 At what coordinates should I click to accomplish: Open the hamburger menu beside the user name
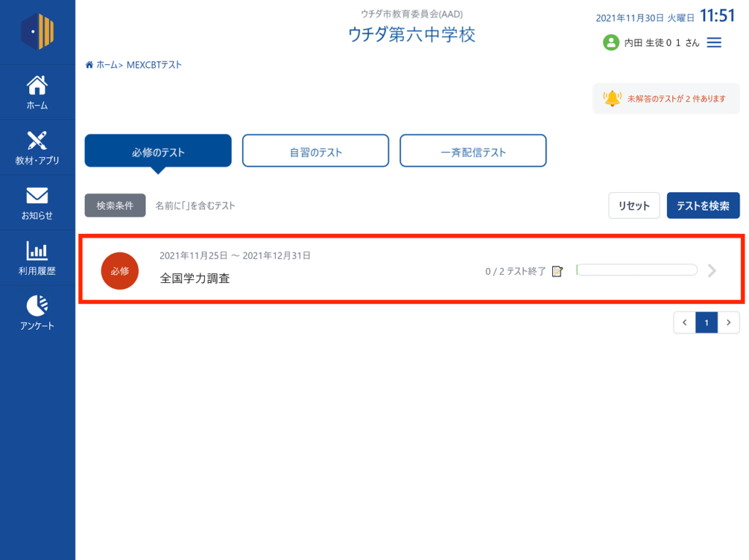[714, 42]
